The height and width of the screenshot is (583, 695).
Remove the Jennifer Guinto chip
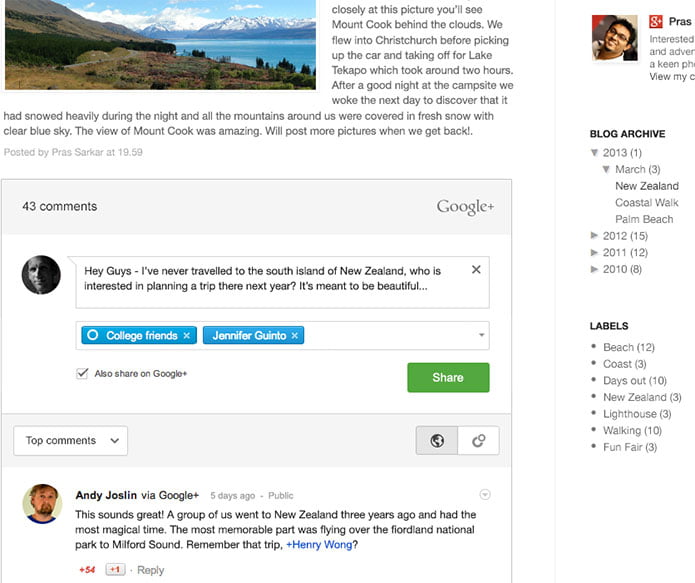coord(295,336)
